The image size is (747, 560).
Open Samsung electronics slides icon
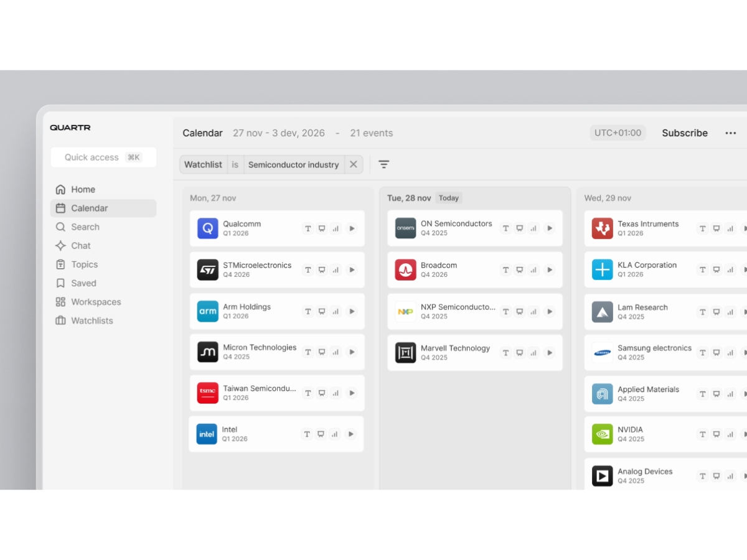pyautogui.click(x=716, y=352)
